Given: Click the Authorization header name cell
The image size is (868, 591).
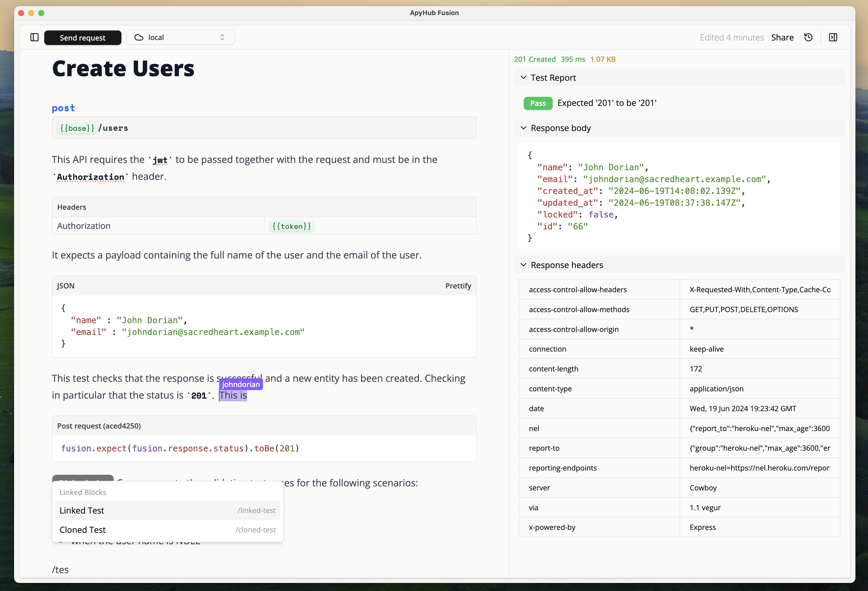Looking at the screenshot, I should point(158,226).
